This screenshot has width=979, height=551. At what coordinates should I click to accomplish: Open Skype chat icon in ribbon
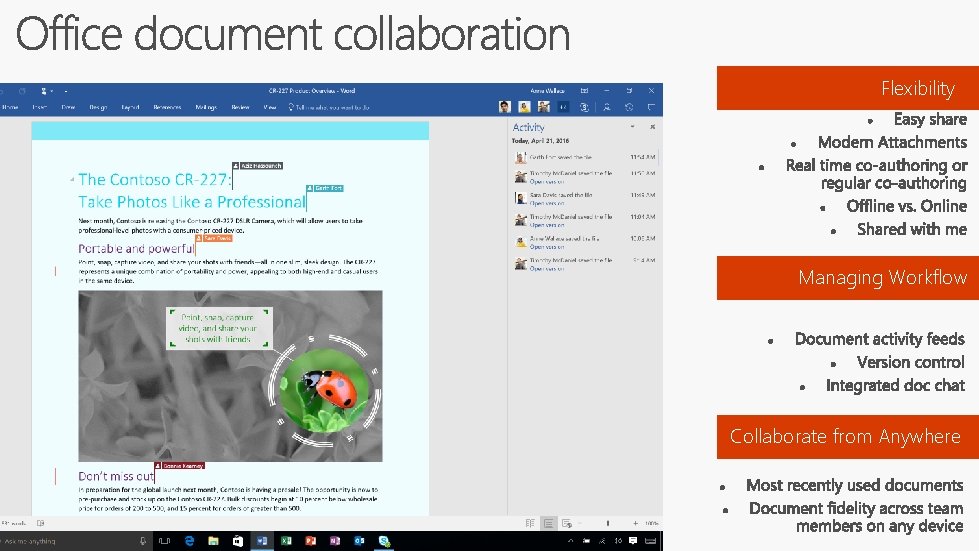pos(584,107)
